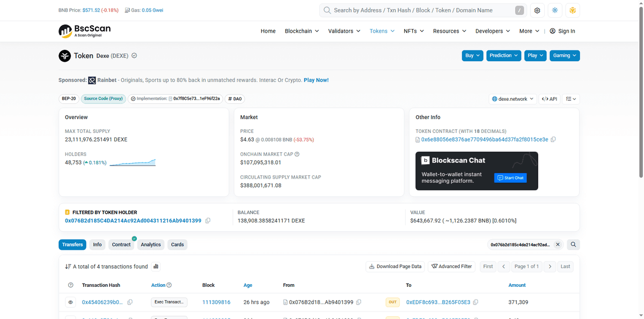Image resolution: width=644 pixels, height=319 pixels.
Task: Copy the From address 0x076B2d18...Ab9401399
Action: tap(358, 302)
